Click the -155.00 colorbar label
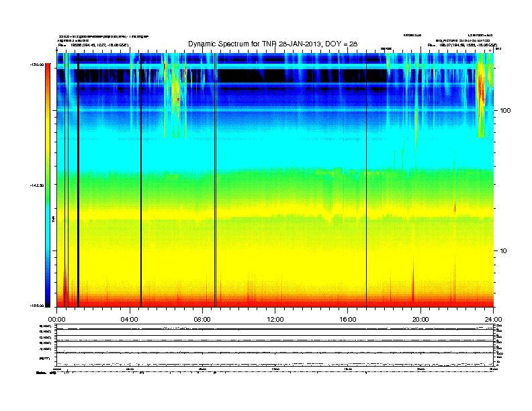Viewport: 532px width, 411px height. tap(37, 306)
